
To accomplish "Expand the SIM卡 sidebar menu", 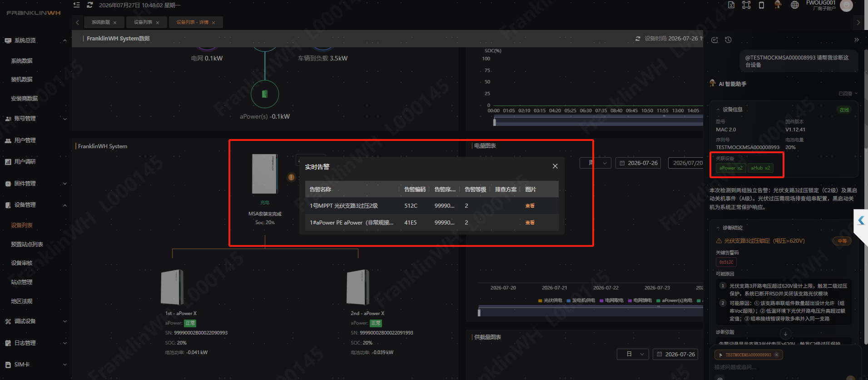I will 36,365.
